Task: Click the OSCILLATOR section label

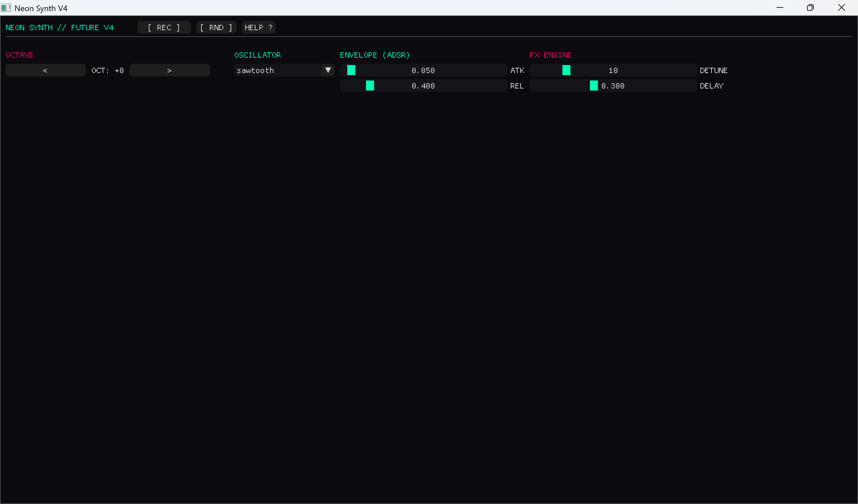Action: 257,55
